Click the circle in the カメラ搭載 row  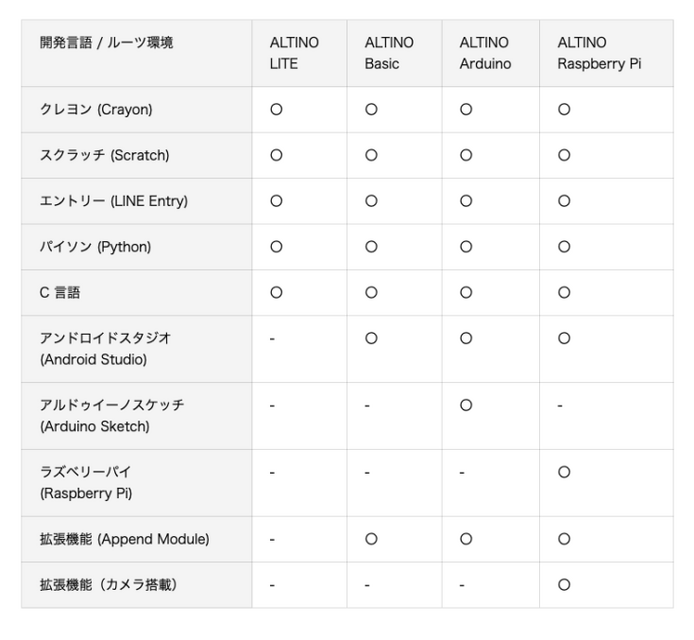(x=564, y=585)
